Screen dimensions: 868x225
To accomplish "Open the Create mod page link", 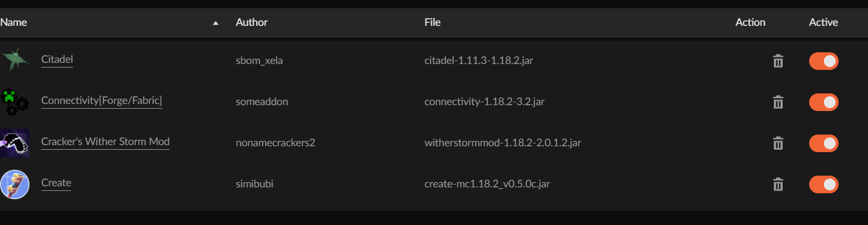I will click(x=56, y=183).
